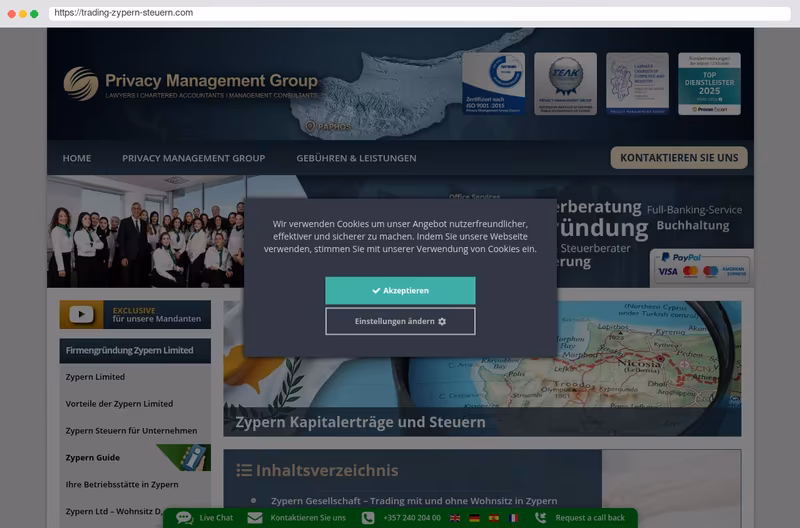Open Vorteile der Zypern Limited link
The height and width of the screenshot is (528, 800).
[x=119, y=404]
